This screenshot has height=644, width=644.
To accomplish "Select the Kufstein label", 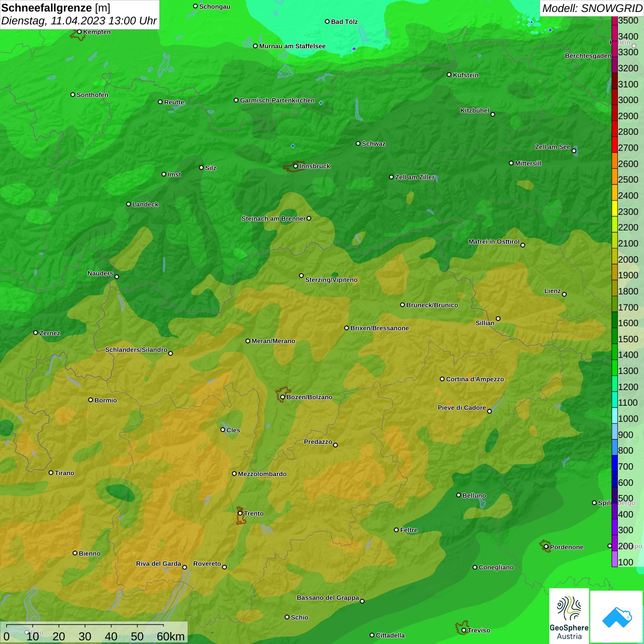I will pos(466,75).
